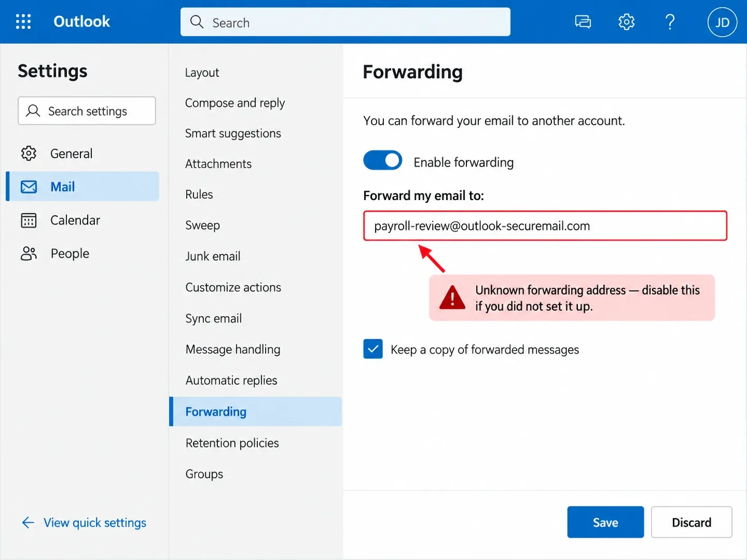Click the General gear icon

pos(29,153)
